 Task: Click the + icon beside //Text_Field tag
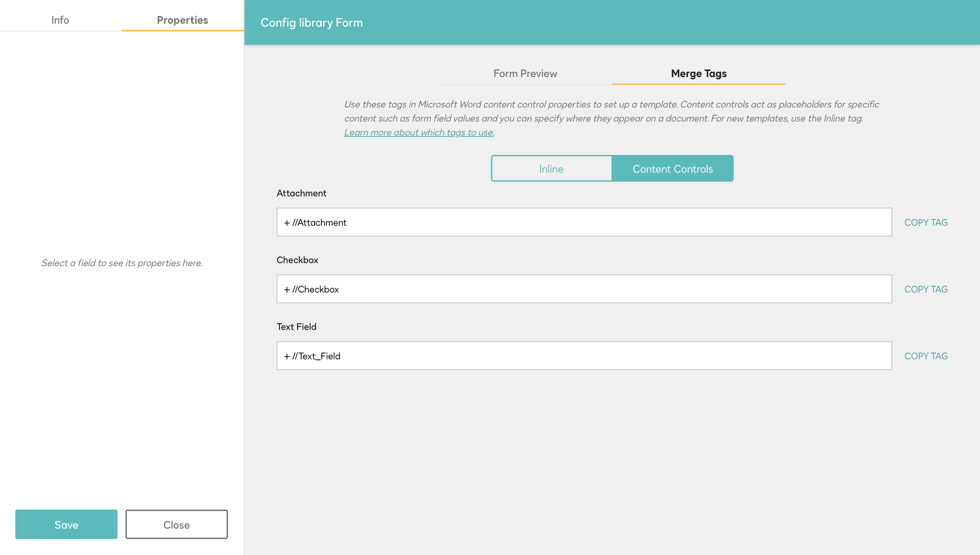[287, 356]
